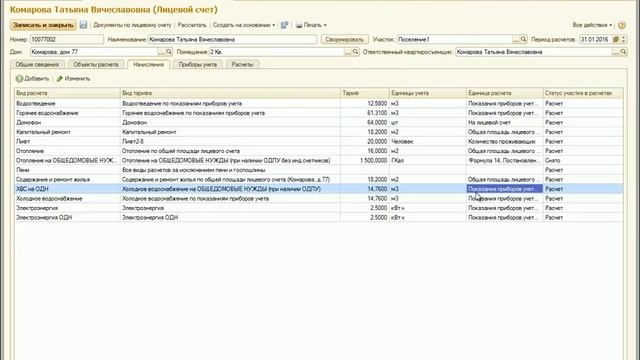Switch to the Общие сведения tab
Viewport: 640px width, 360px height.
tap(37, 64)
